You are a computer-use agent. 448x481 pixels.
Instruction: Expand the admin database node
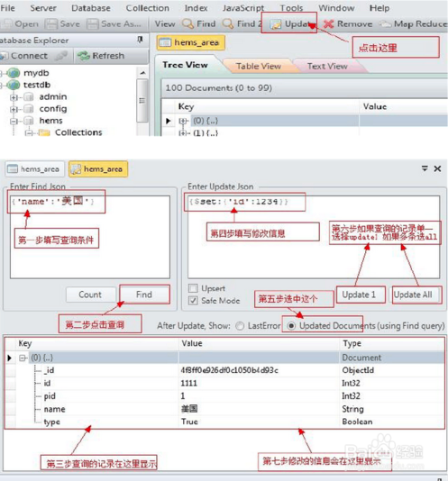(x=14, y=97)
